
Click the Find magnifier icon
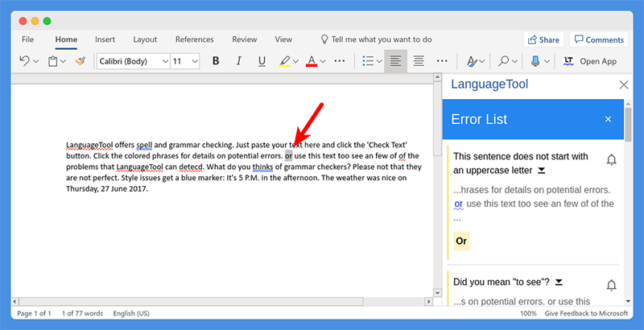503,61
